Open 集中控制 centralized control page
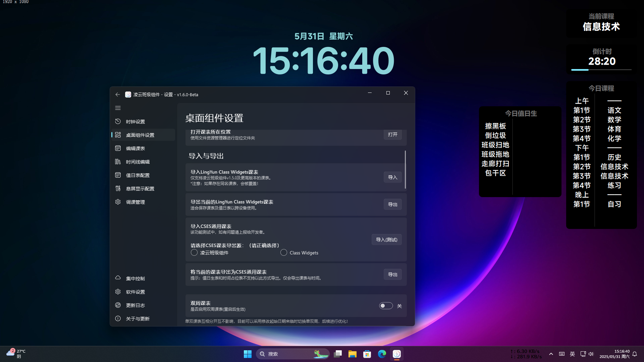The image size is (644, 362). [135, 279]
